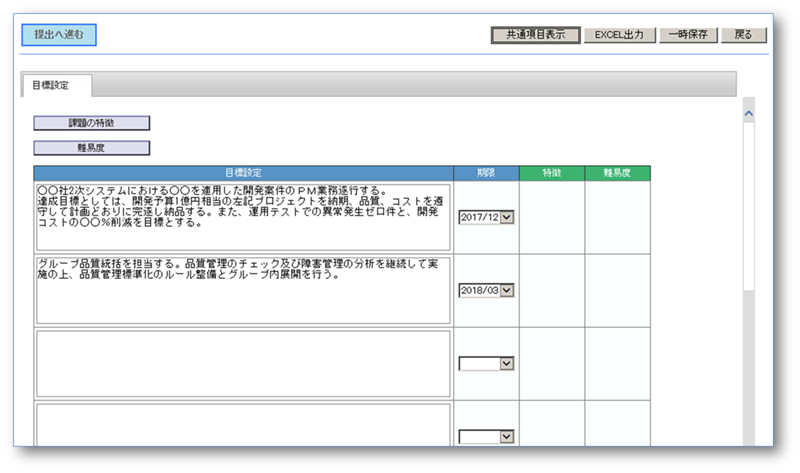The width and height of the screenshot is (800, 473).
Task: Save temporarily with the 一時保存 button
Action: click(x=688, y=34)
